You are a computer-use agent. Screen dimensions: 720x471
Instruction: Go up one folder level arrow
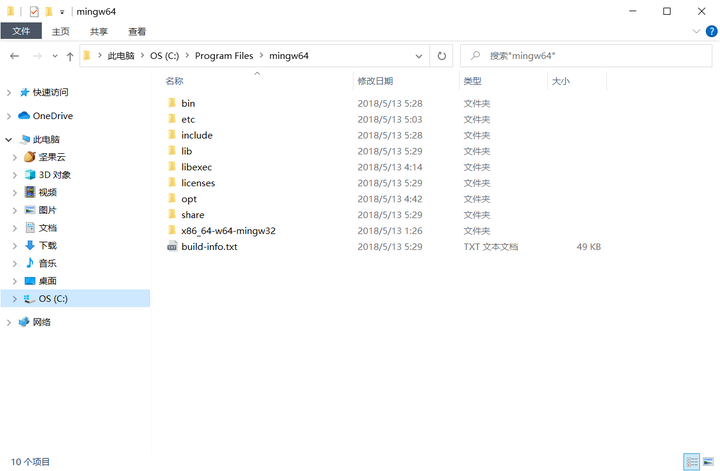[70, 56]
